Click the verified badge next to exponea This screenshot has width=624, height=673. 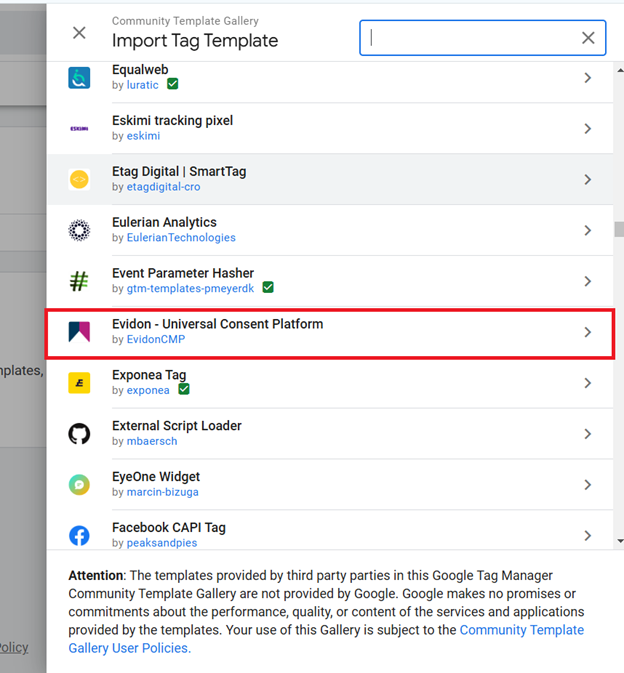(184, 389)
